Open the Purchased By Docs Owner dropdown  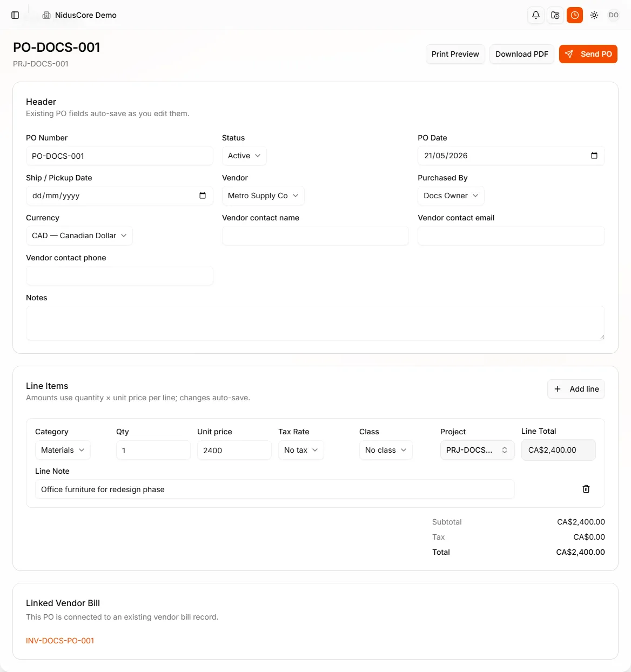[x=451, y=196]
